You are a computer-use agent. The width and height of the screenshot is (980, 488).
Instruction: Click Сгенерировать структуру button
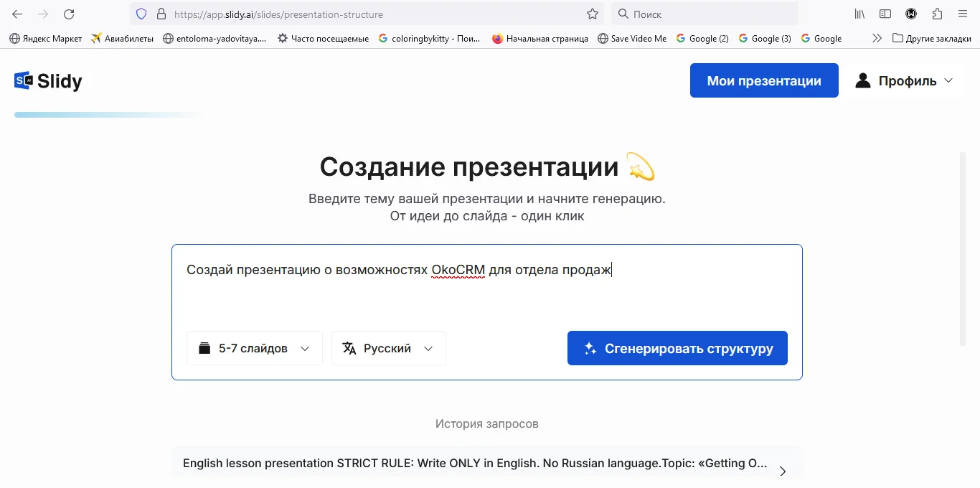click(x=677, y=348)
